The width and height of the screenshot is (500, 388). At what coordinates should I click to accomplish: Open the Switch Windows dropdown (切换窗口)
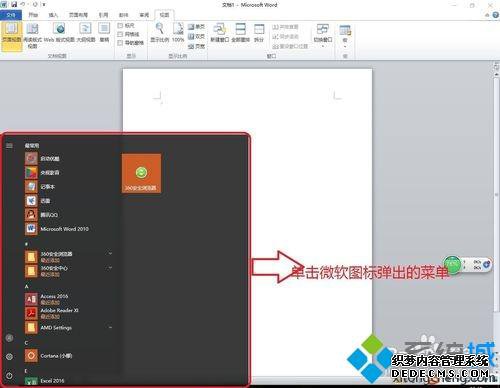[x=323, y=35]
